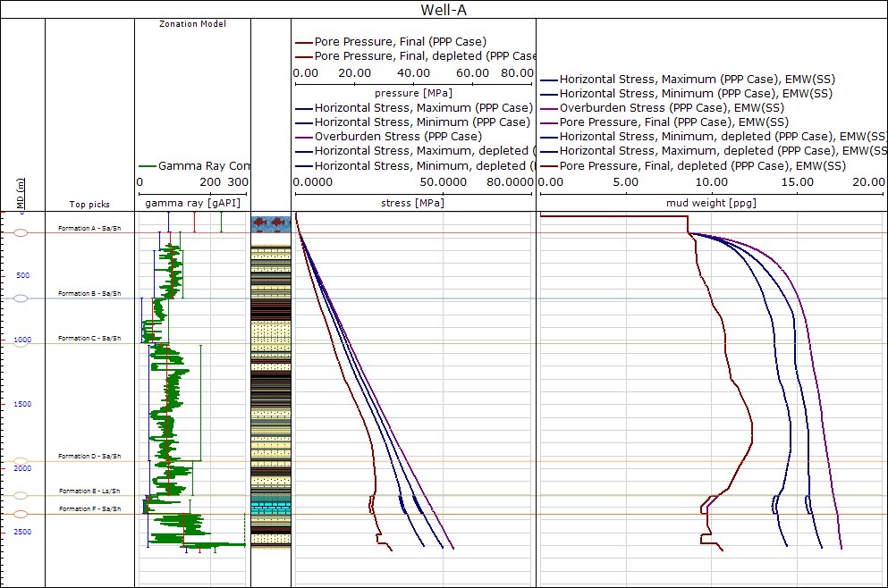Screen dimensions: 888x588
Task: Select the Formation B depth marker oval
Action: tap(22, 298)
